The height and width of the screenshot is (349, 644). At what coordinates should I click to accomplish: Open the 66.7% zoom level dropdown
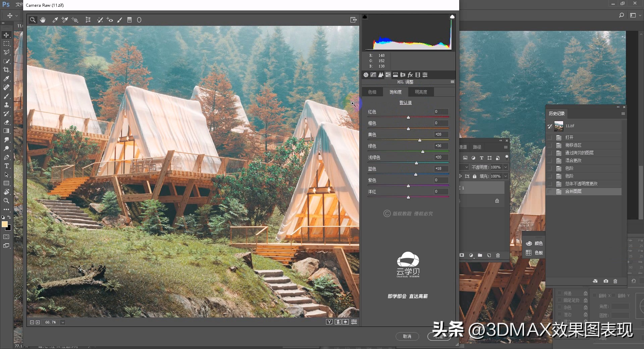pos(63,322)
